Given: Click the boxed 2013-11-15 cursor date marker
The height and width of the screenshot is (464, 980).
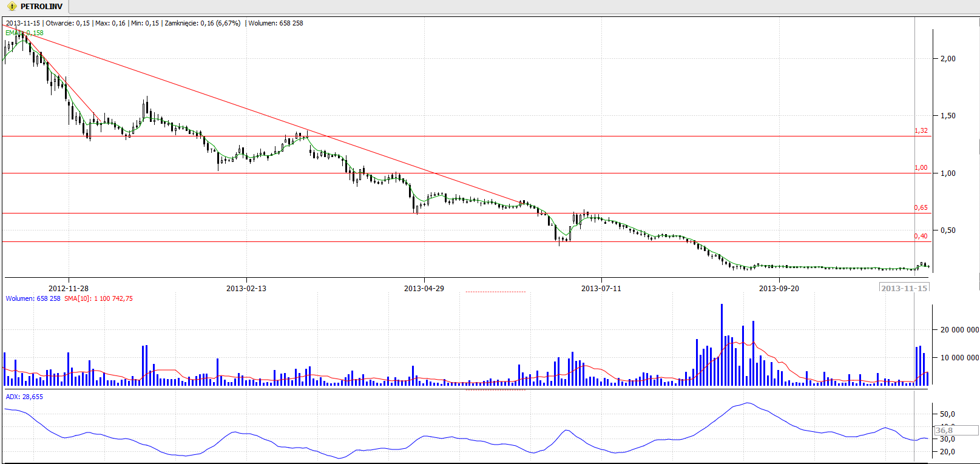Looking at the screenshot, I should (904, 288).
